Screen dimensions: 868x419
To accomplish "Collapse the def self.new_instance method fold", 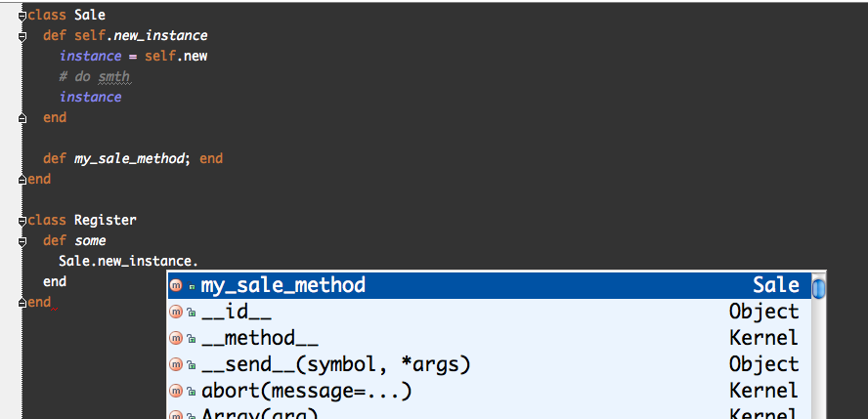I will point(22,36).
